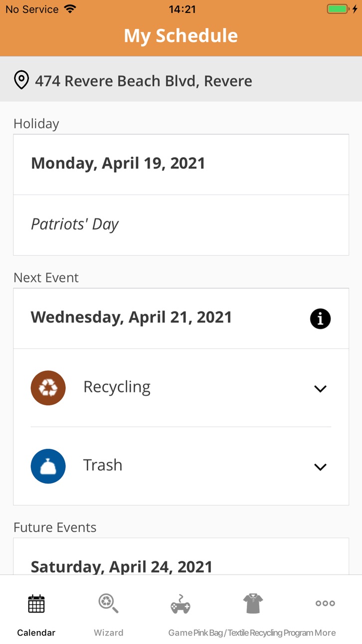
Task: Open the Game controller icon
Action: (181, 604)
